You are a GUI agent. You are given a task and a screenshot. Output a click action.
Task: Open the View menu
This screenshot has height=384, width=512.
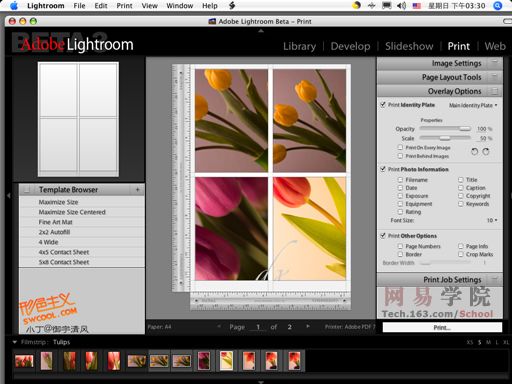(150, 6)
